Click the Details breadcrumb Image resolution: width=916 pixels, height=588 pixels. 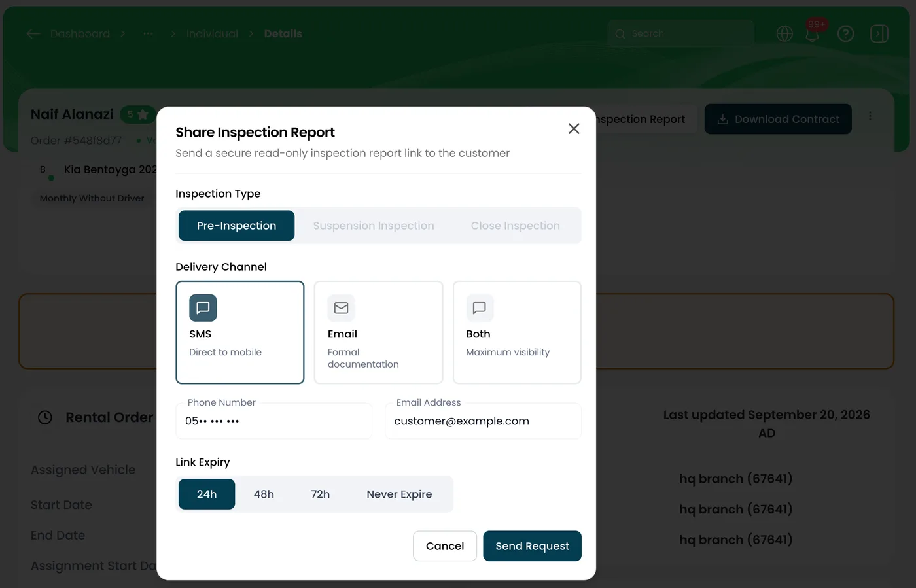coord(283,34)
